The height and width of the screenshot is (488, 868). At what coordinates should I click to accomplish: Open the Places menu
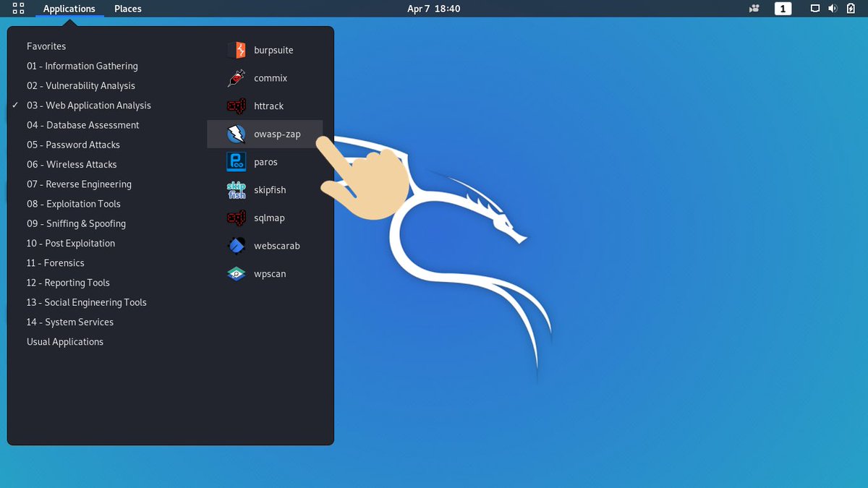pos(127,9)
